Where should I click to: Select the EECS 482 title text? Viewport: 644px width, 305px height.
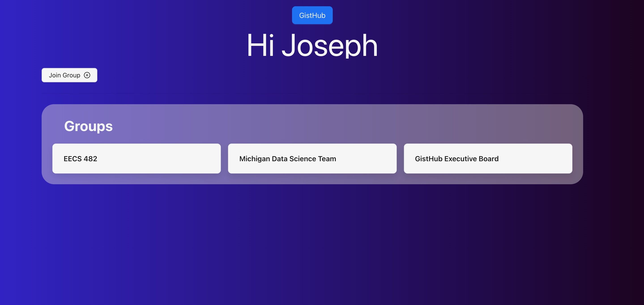click(x=80, y=159)
